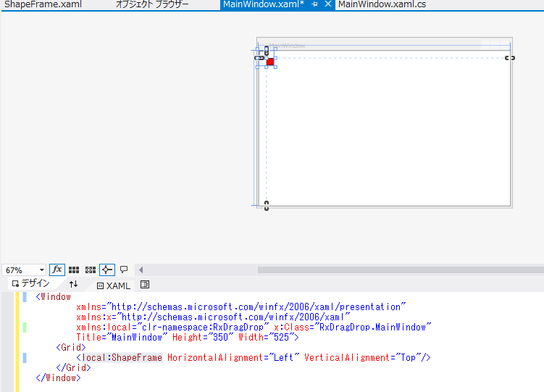Click the closing </Window> tag

(58, 378)
